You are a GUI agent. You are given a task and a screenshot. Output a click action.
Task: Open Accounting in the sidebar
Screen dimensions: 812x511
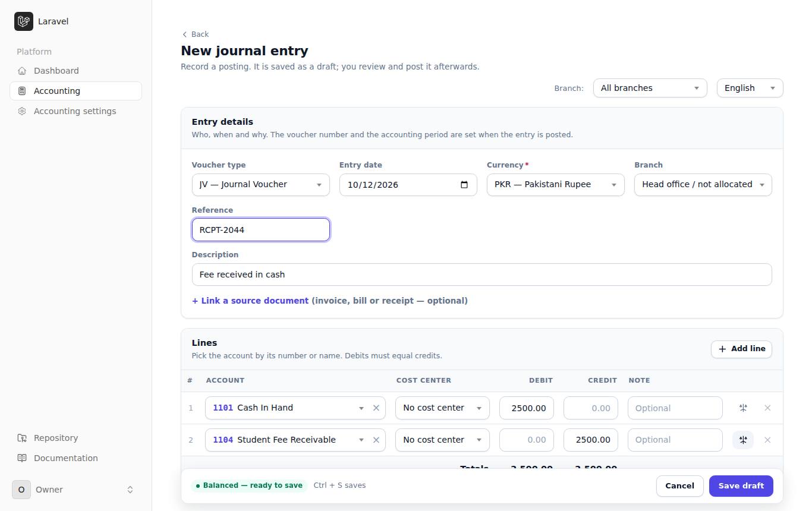pyautogui.click(x=75, y=91)
